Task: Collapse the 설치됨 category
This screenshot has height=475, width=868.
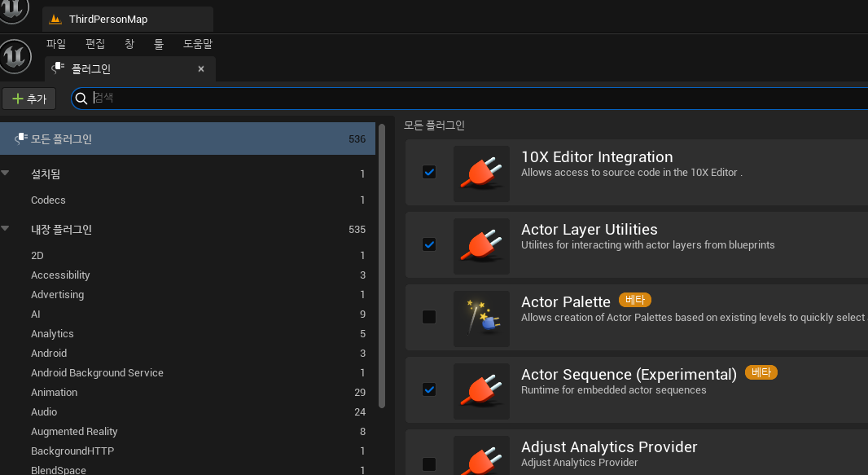Action: [x=6, y=174]
